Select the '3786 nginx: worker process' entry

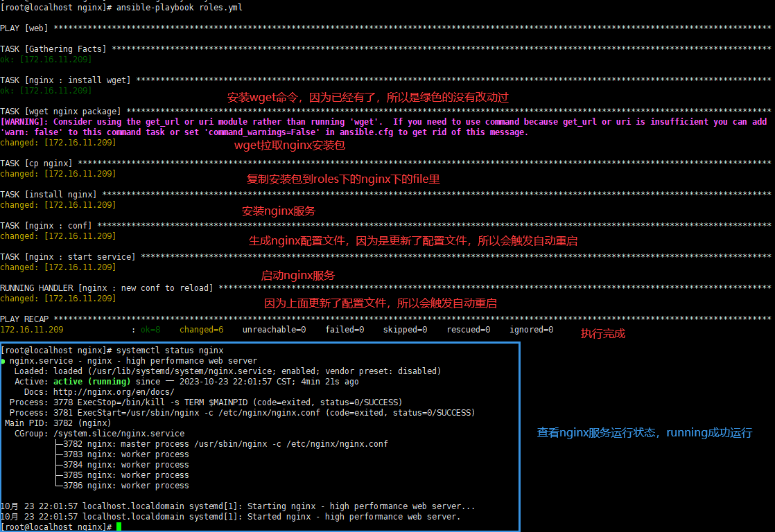[126, 485]
